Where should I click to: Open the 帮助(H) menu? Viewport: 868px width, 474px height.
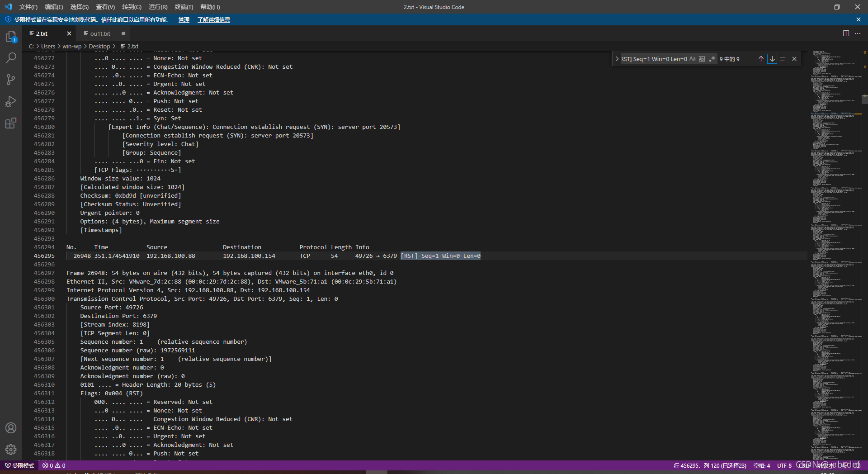click(210, 7)
